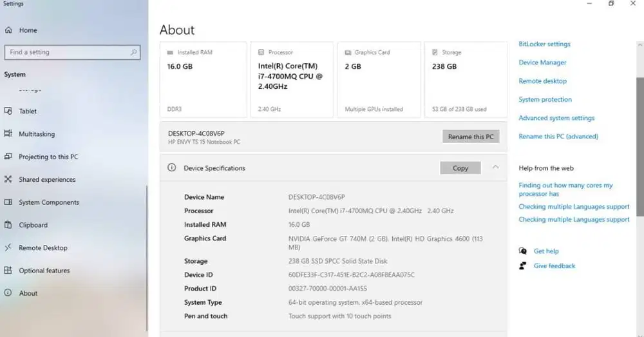
Task: Click the Tablet sidebar icon
Action: (8, 111)
